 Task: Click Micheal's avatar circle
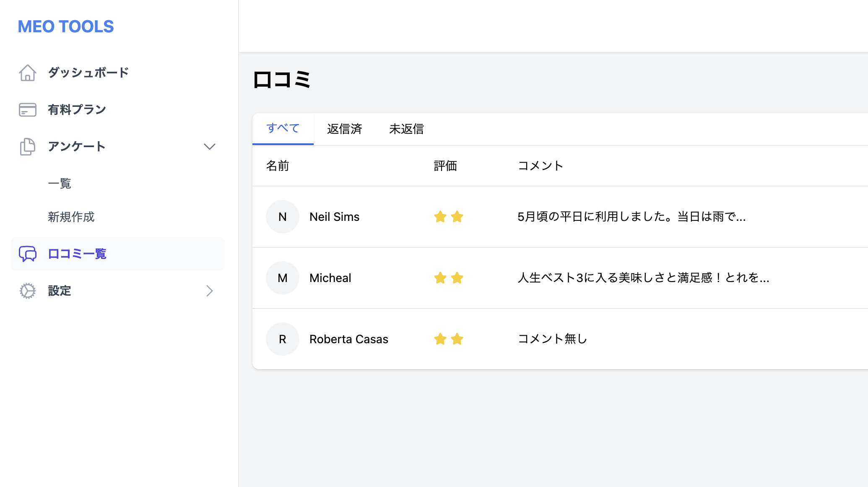coord(282,278)
